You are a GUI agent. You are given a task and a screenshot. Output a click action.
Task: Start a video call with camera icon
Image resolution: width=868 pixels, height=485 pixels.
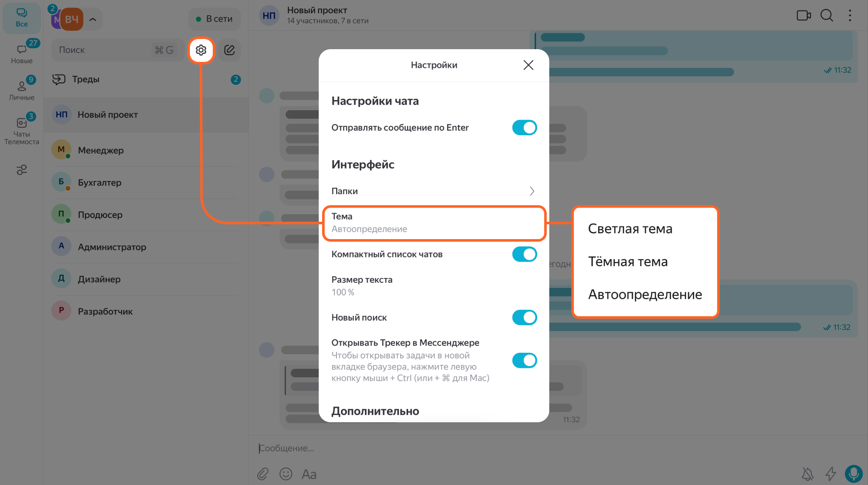pos(804,16)
